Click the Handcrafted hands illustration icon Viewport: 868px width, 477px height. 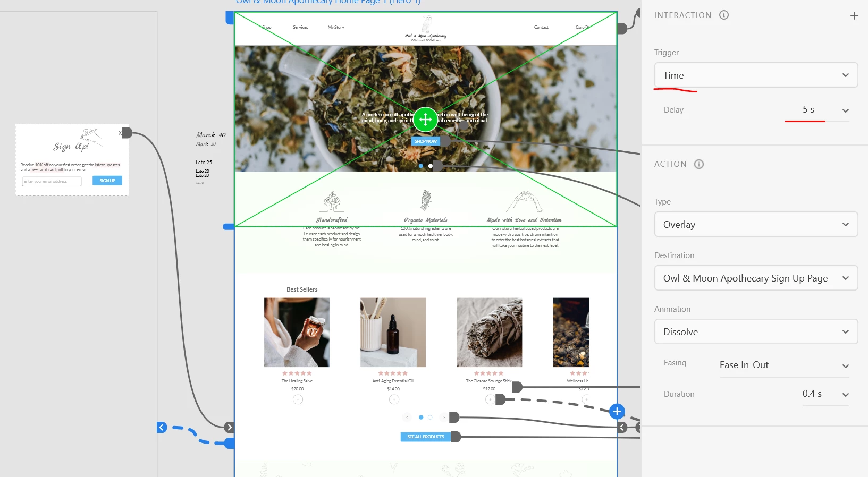(332, 202)
